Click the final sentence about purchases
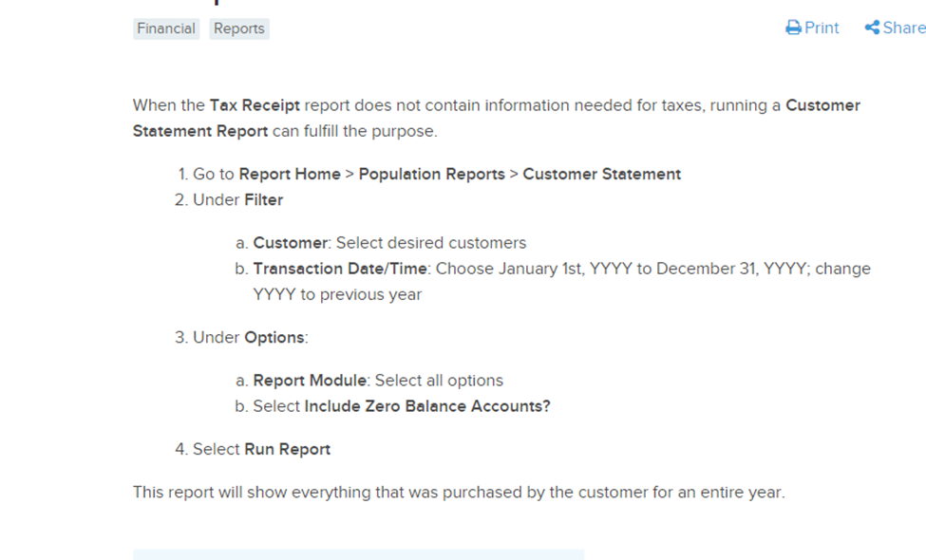 coord(459,493)
